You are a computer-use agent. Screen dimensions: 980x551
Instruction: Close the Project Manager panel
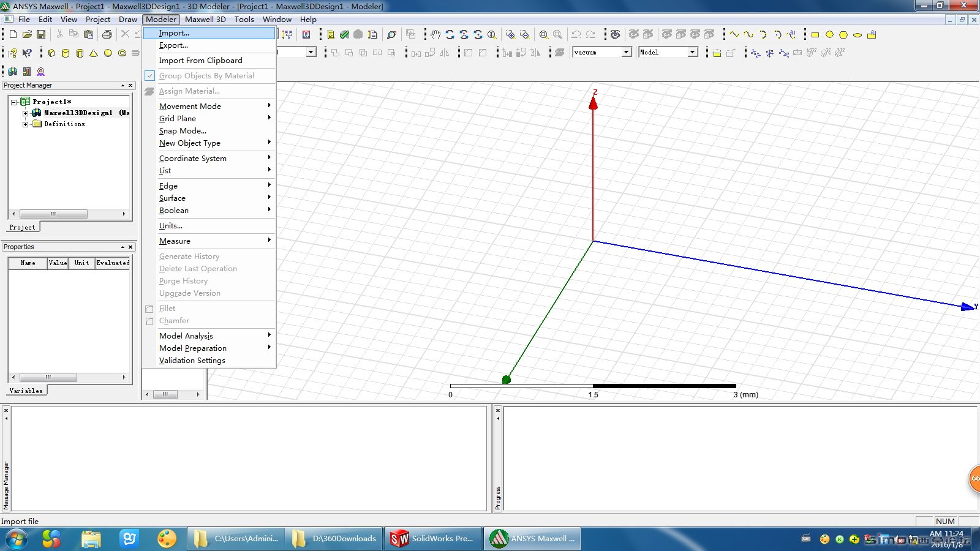tap(130, 85)
